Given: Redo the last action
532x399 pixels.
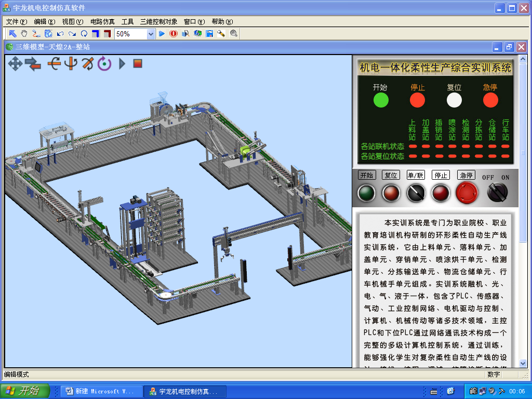Looking at the screenshot, I should 72,34.
